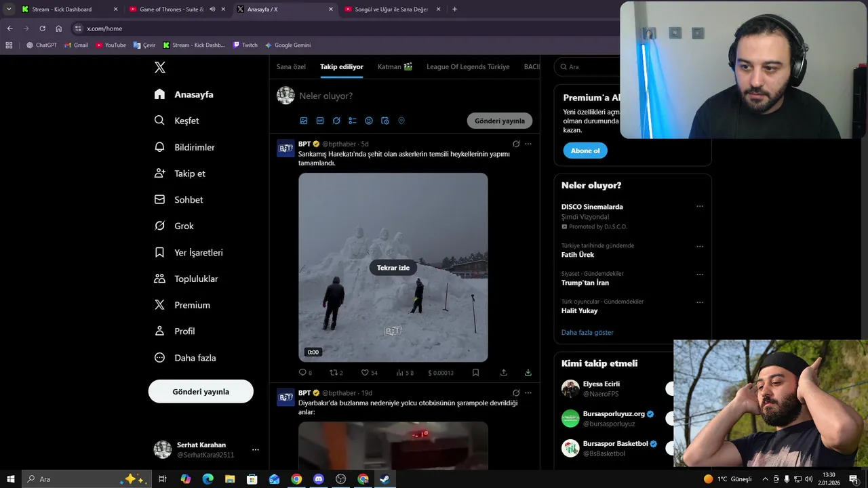Open Discord from taskbar
The height and width of the screenshot is (488, 868).
(319, 479)
